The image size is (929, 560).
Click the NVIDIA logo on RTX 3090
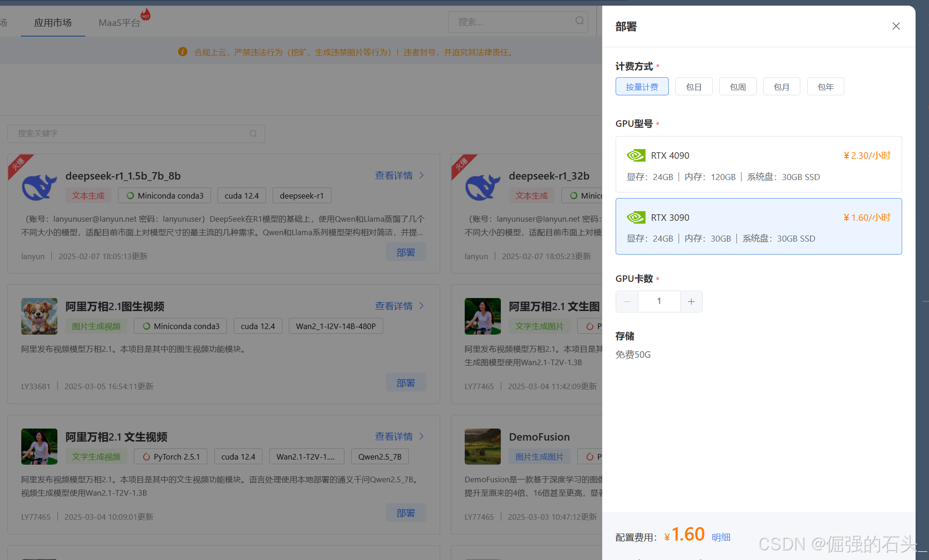coord(636,218)
